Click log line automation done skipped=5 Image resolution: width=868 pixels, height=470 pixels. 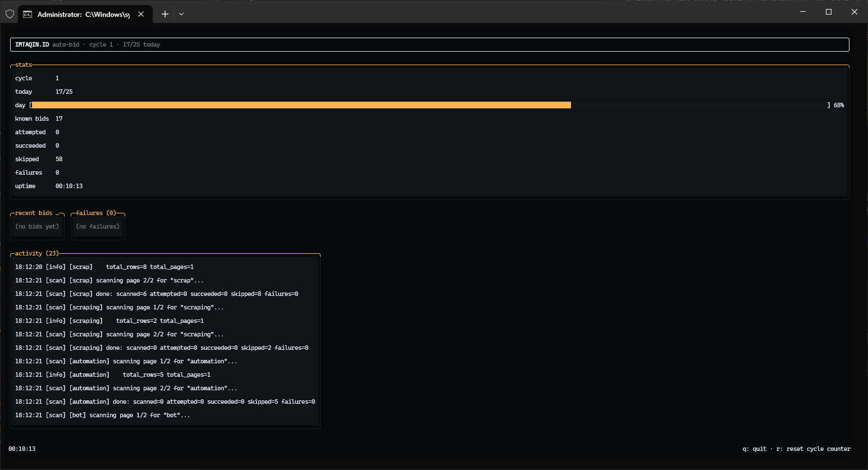165,401
